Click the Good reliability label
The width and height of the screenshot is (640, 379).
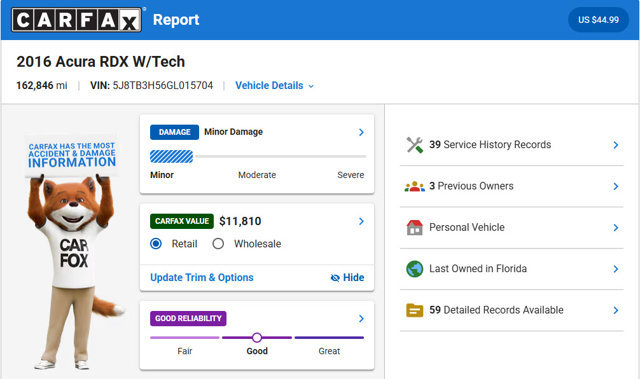click(x=257, y=351)
